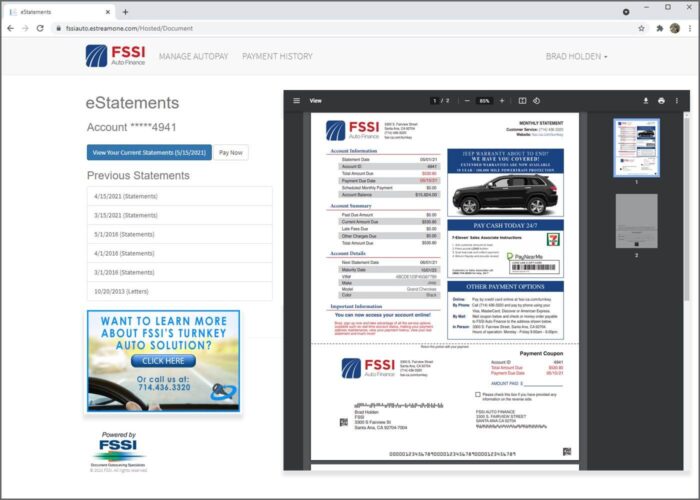Click the CLICK HERE ad button
Viewport: 700px width, 500px height.
pyautogui.click(x=163, y=361)
